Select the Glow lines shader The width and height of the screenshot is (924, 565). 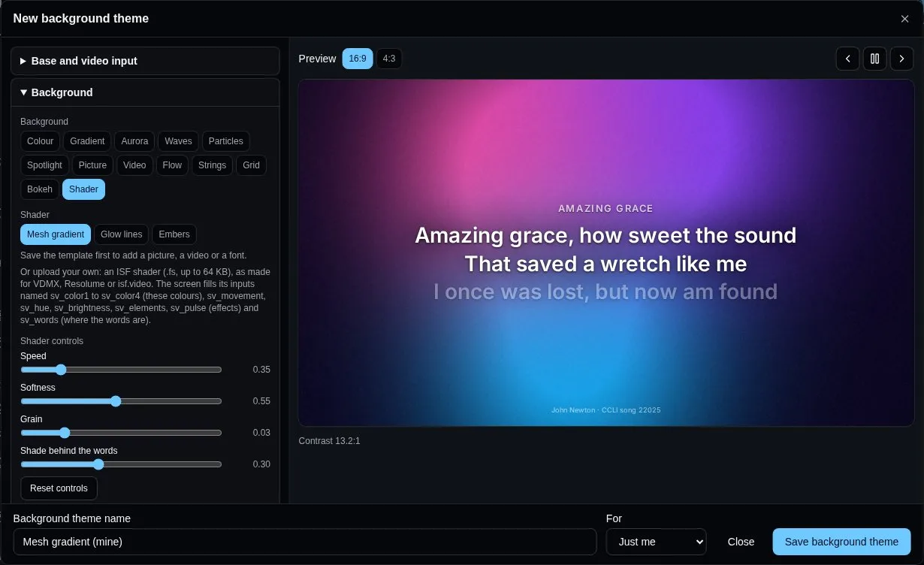[x=121, y=234]
